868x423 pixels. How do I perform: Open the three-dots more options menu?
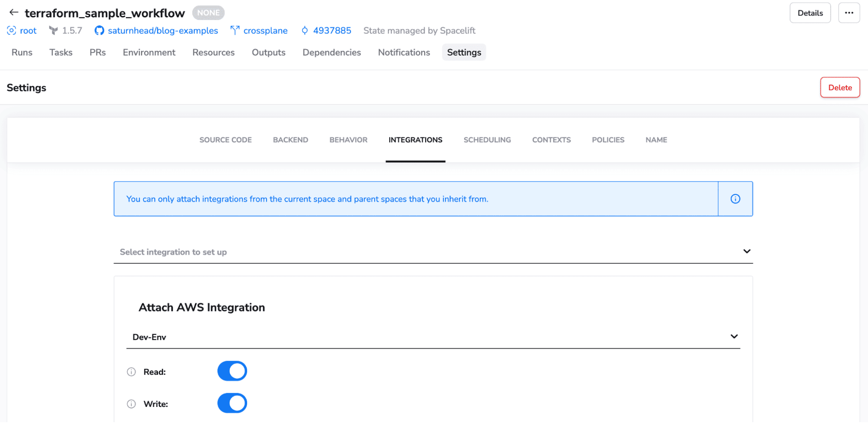tap(849, 13)
